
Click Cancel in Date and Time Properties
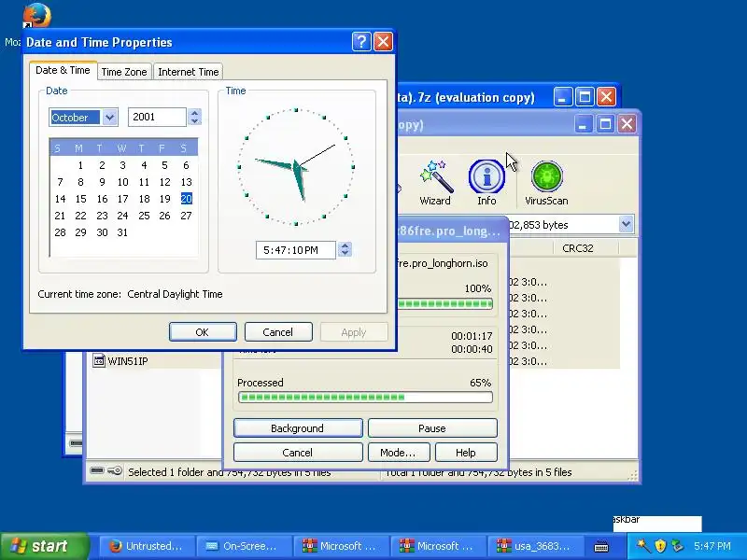pyautogui.click(x=278, y=332)
